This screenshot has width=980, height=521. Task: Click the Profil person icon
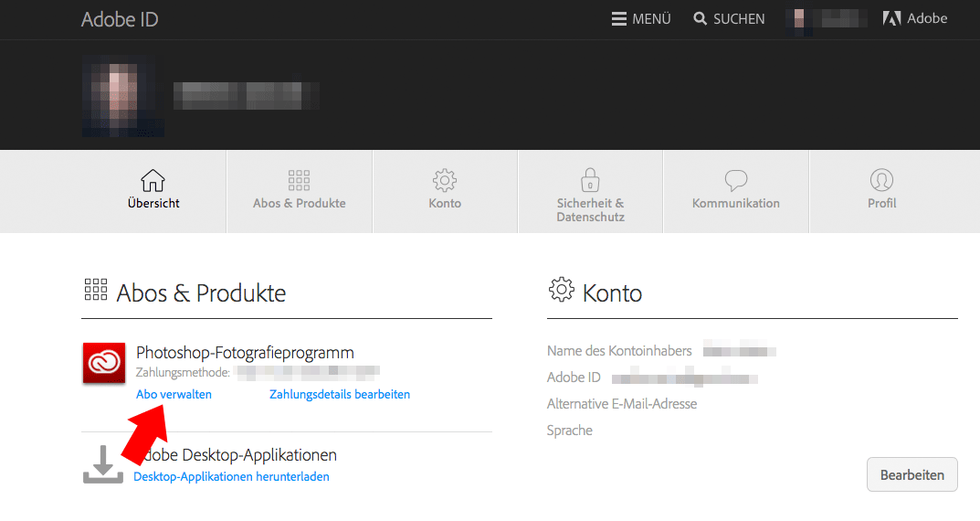(x=881, y=180)
